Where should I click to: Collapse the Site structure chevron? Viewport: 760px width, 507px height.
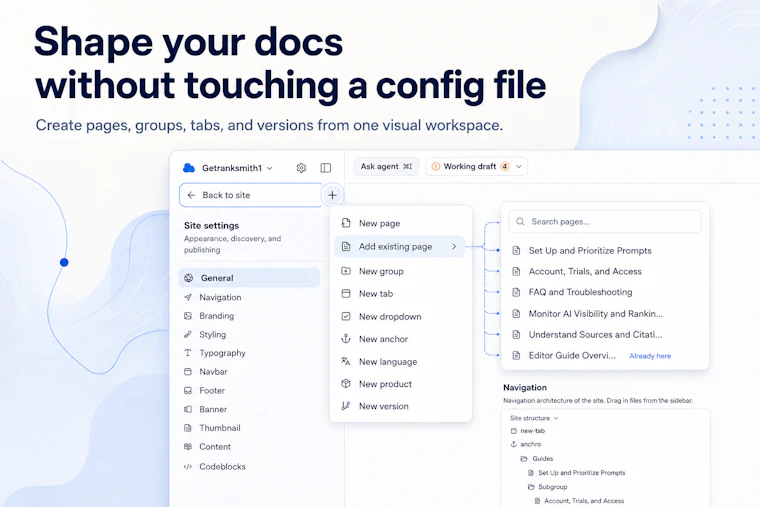[556, 418]
